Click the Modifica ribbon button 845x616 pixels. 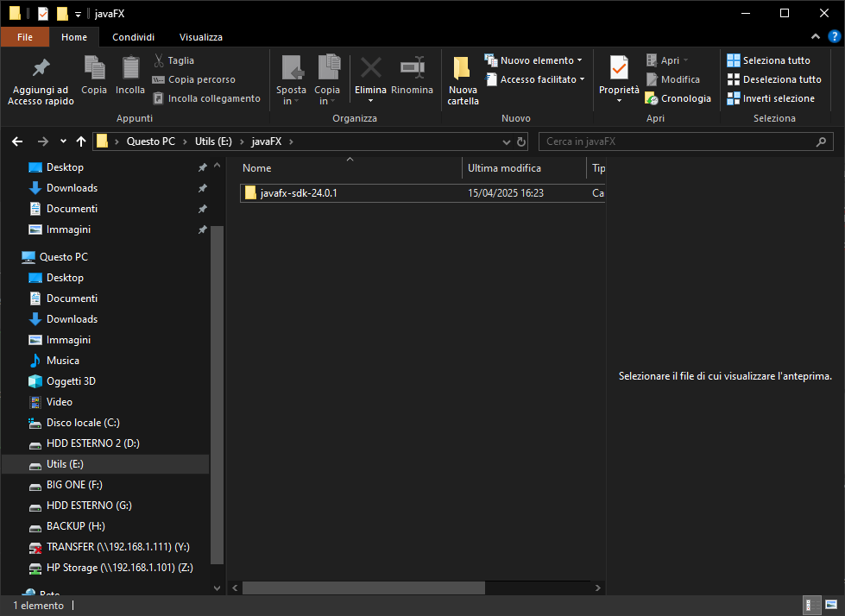coord(672,79)
